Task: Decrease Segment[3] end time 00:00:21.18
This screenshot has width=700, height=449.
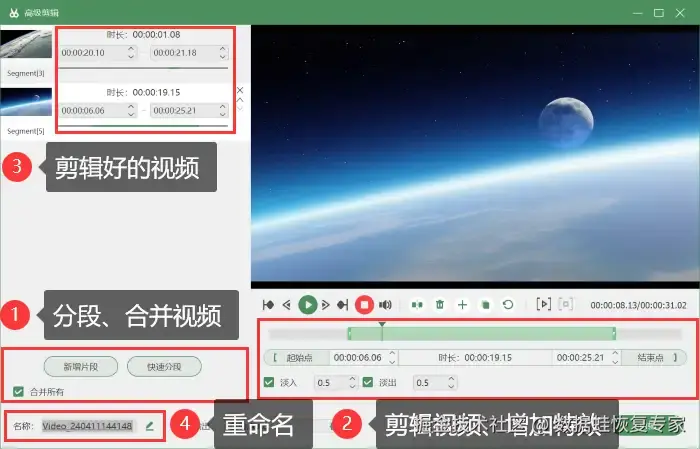Action: tap(223, 56)
